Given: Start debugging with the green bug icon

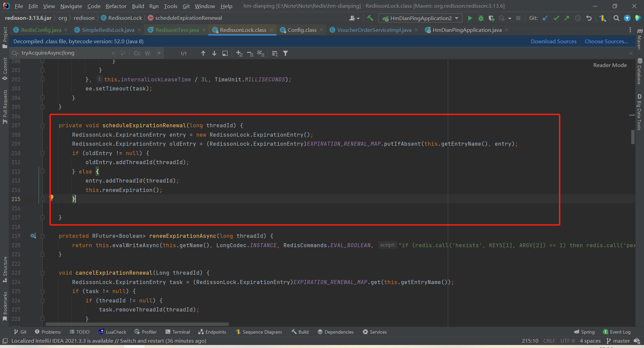Looking at the screenshot, I should (x=481, y=18).
